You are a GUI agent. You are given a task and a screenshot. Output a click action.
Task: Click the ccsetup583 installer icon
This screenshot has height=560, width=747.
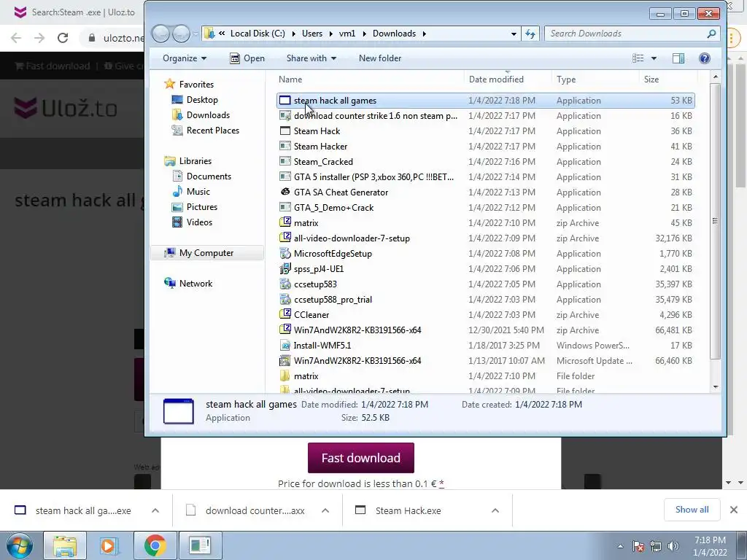click(x=285, y=284)
